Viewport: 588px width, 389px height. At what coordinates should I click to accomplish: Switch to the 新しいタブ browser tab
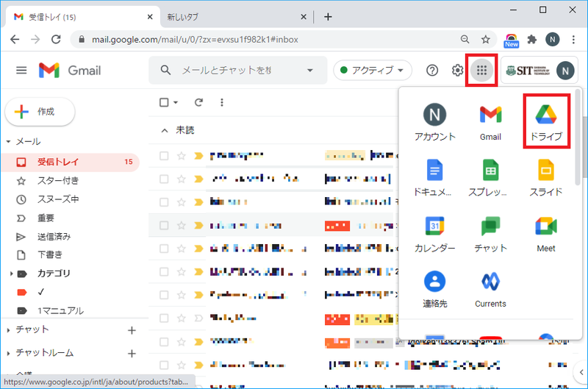pos(236,17)
